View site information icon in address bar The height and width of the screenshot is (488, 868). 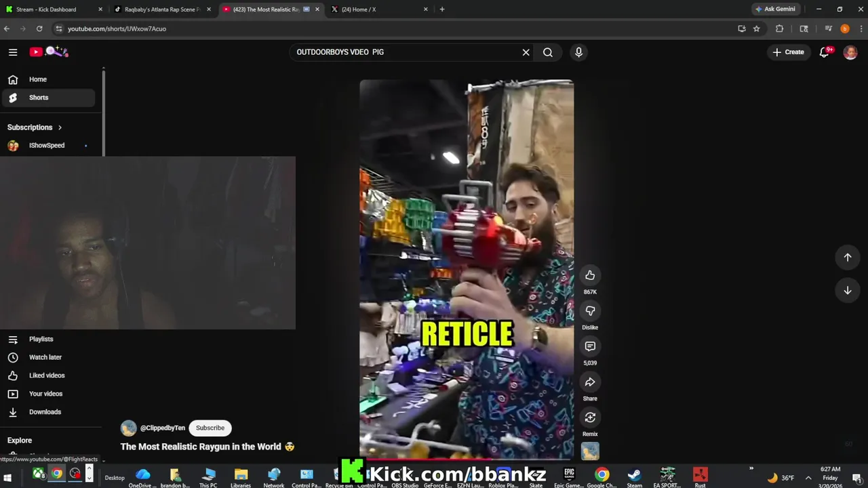click(59, 28)
